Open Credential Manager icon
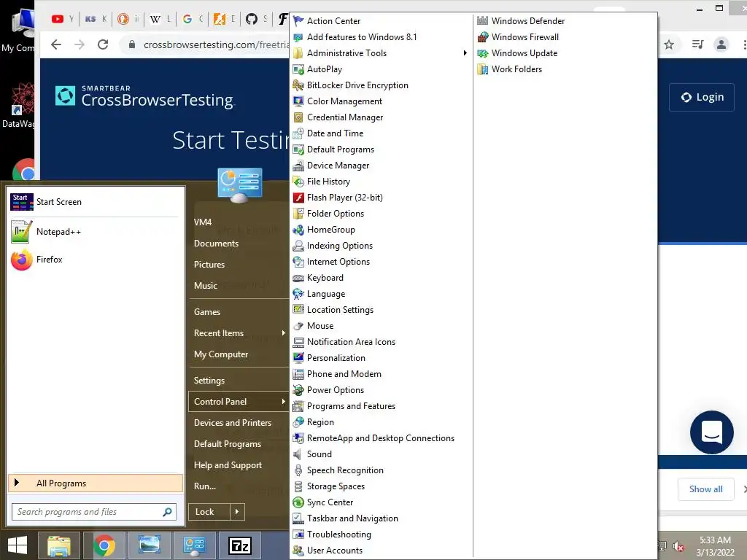 (x=298, y=117)
